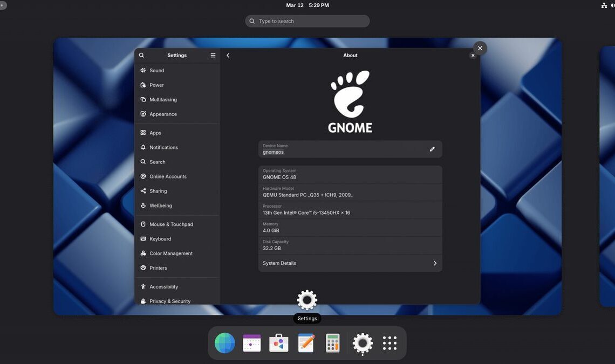Click the Type to search field
Image resolution: width=615 pixels, height=364 pixels.
307,21
